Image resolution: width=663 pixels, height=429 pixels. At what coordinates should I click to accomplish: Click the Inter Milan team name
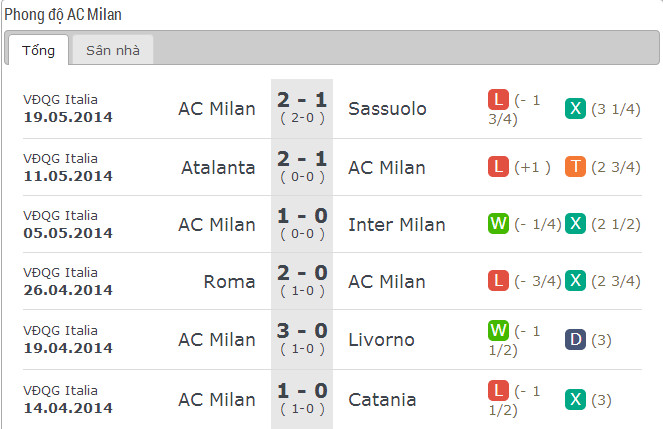[397, 225]
